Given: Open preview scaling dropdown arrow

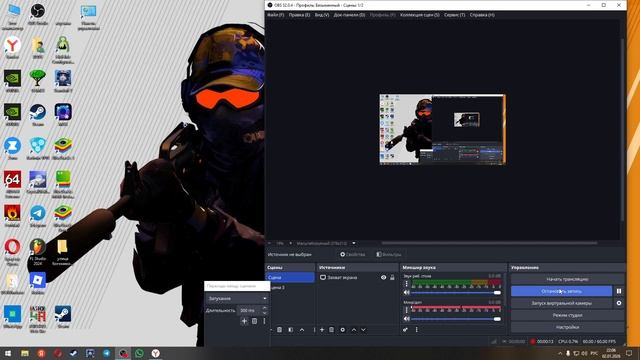Looking at the screenshot, I should (353, 243).
